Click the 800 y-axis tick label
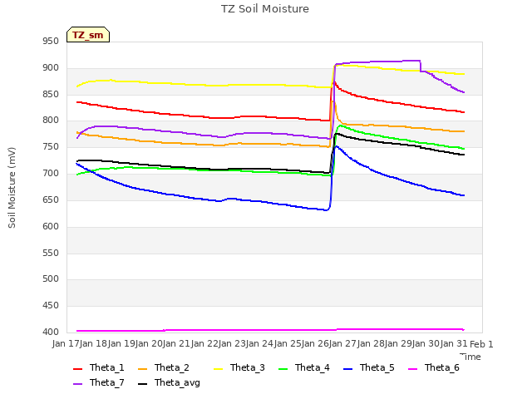 pyautogui.click(x=51, y=121)
